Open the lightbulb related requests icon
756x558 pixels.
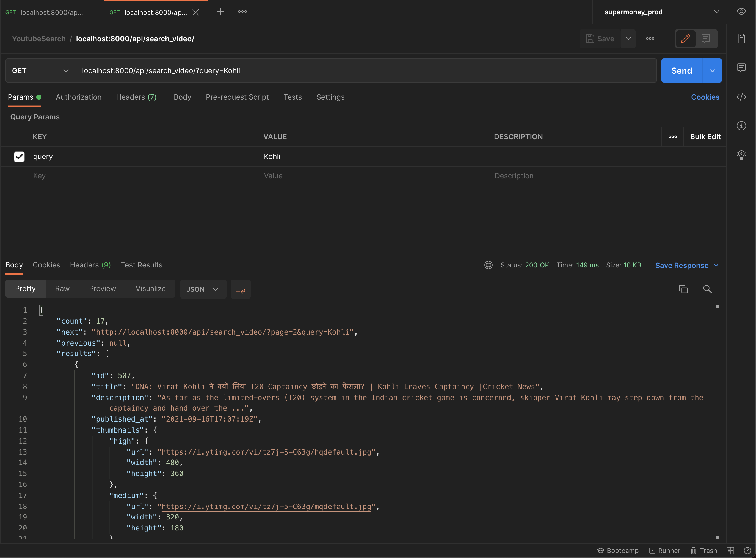[x=741, y=155]
